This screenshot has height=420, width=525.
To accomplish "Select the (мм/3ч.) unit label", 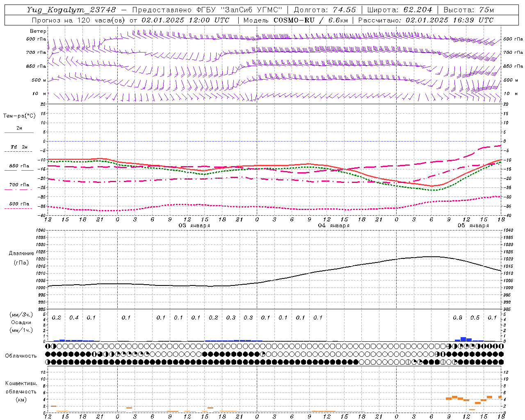I will 21,315.
